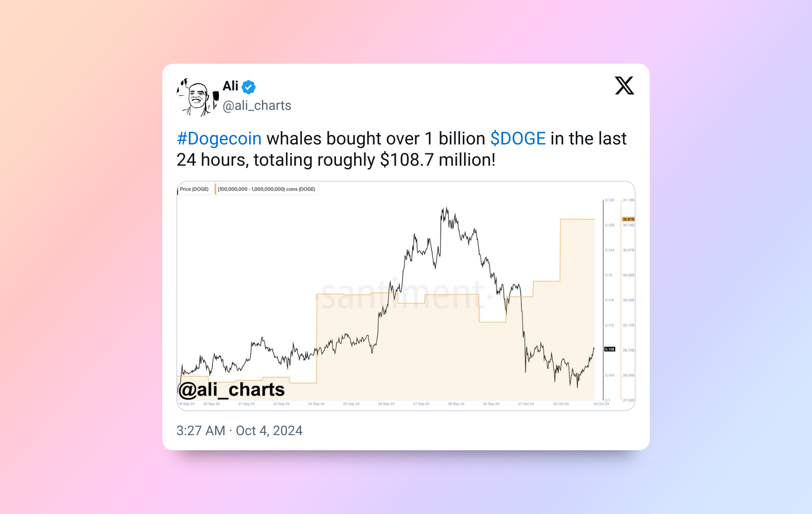Open Ali's profile avatar
The image size is (812, 514).
pyautogui.click(x=198, y=97)
